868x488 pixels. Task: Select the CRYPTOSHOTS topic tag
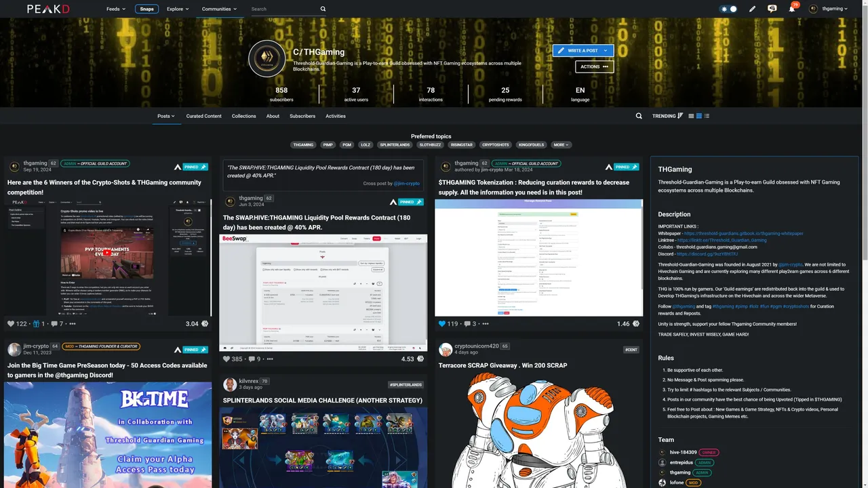click(x=496, y=145)
